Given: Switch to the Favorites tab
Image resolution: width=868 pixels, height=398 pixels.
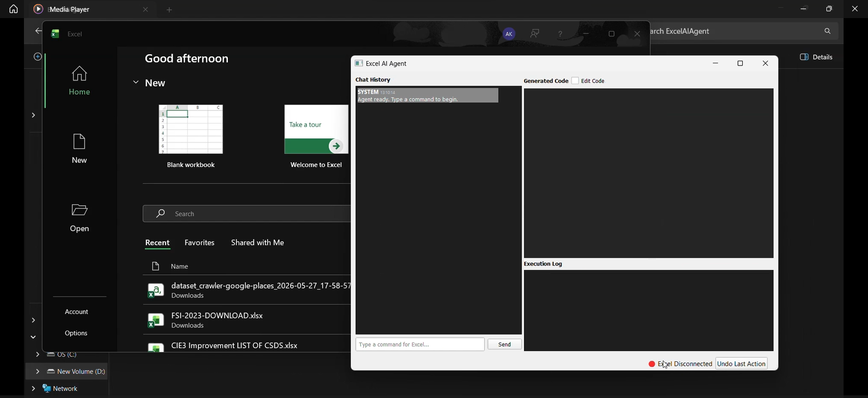Looking at the screenshot, I should click(x=200, y=243).
